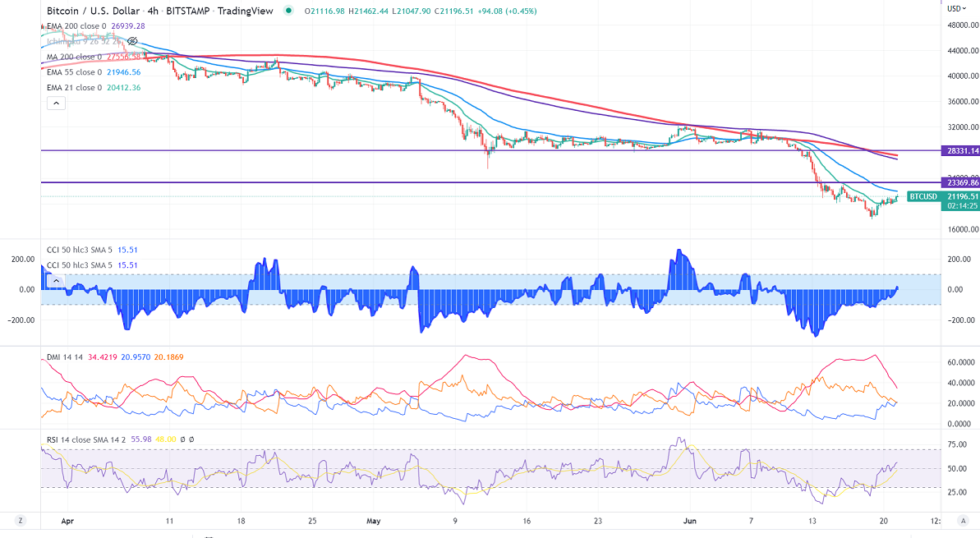Screen dimensions: 980x538
Task: Click the 48.00 RSI SMA value
Action: tap(166, 440)
